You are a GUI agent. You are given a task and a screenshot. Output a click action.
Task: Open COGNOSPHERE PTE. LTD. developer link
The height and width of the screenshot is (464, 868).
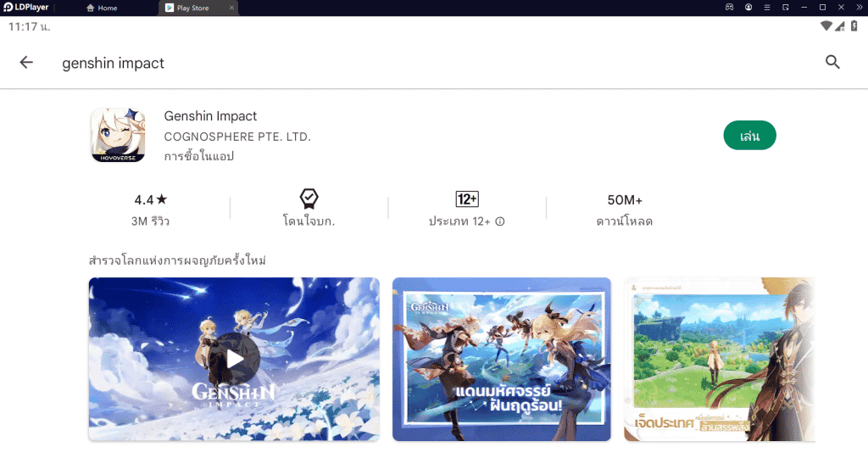tap(237, 137)
